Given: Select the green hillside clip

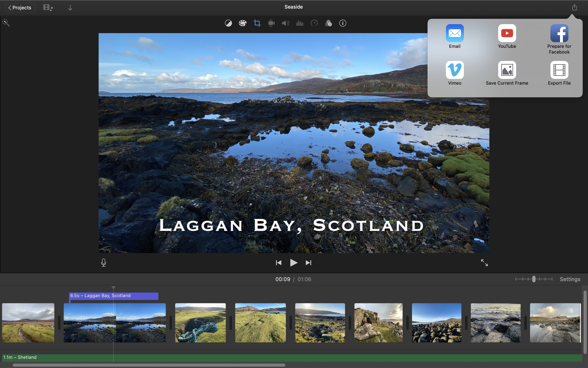Looking at the screenshot, I should tap(261, 323).
